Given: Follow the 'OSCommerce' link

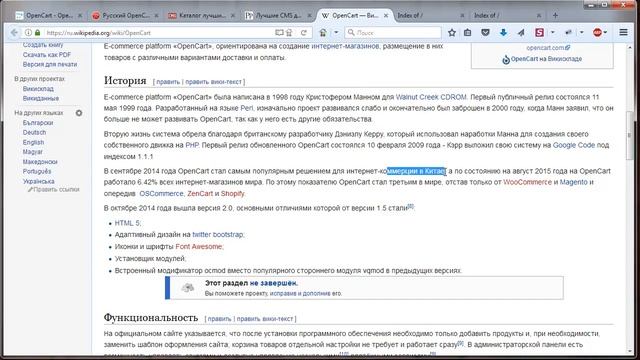Looking at the screenshot, I should 161,193.
